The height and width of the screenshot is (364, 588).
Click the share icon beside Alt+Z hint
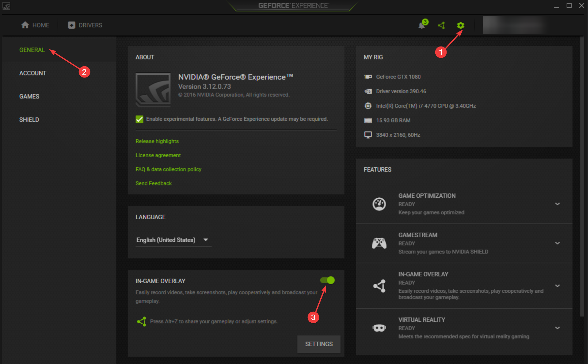(141, 321)
